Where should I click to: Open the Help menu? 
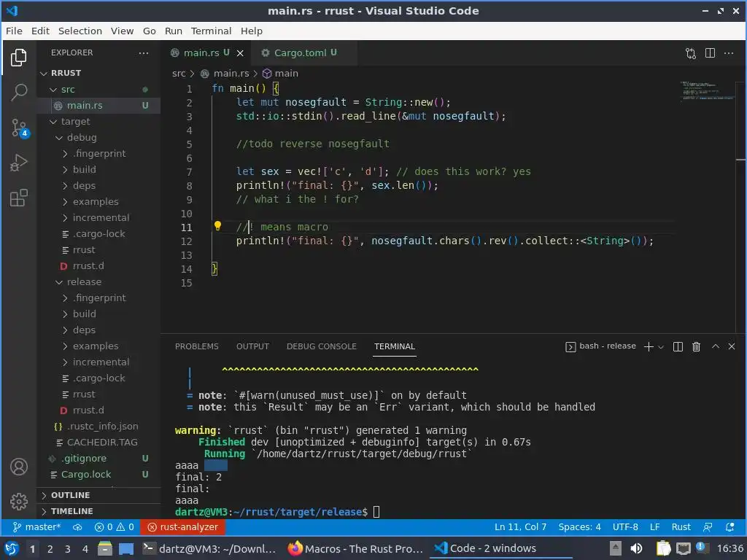coord(252,31)
